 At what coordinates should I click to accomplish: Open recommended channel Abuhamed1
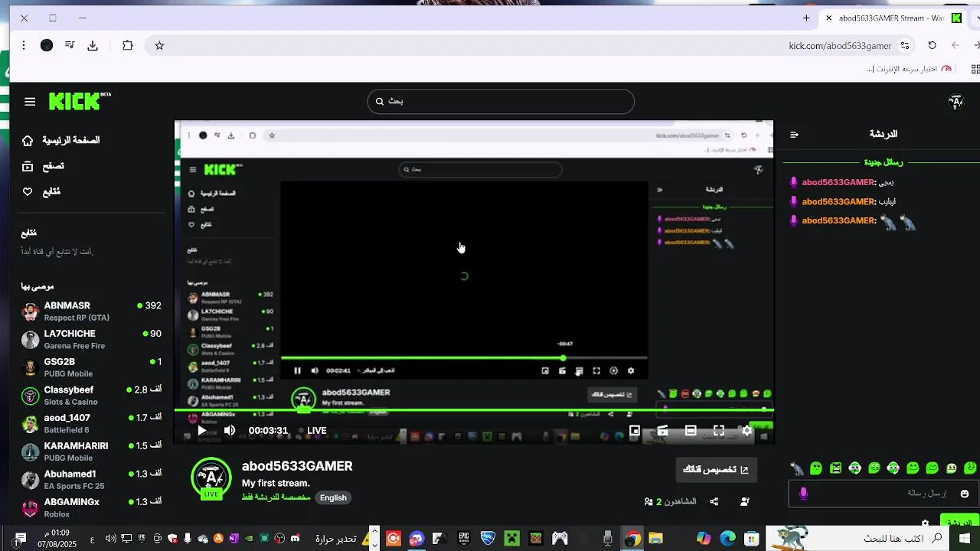pos(91,480)
